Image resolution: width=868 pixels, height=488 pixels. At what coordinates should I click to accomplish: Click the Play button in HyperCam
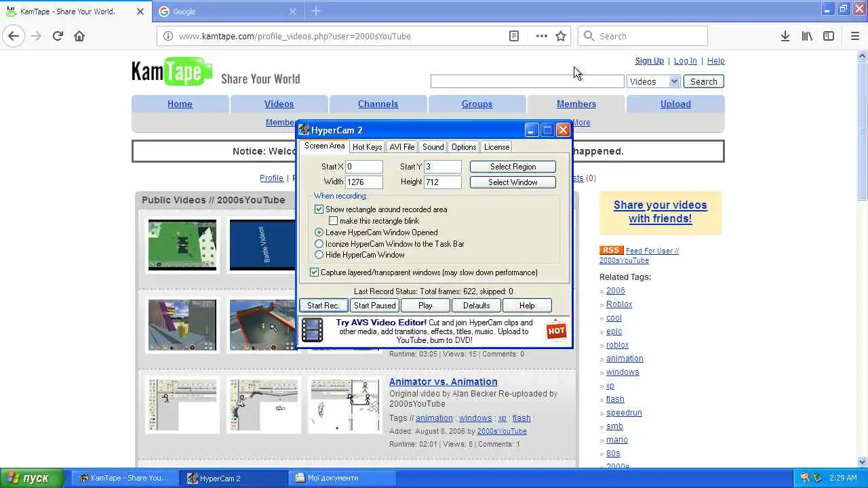pos(425,306)
